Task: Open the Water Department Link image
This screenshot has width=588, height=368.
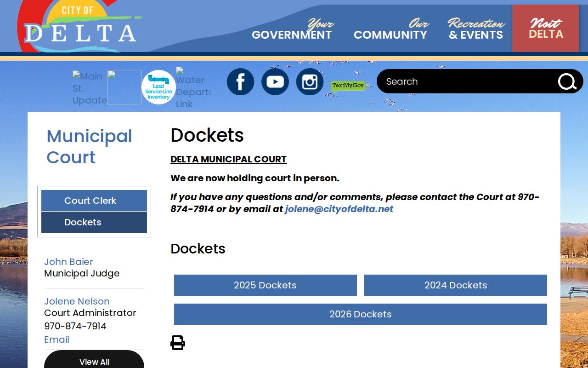Action: pos(193,87)
